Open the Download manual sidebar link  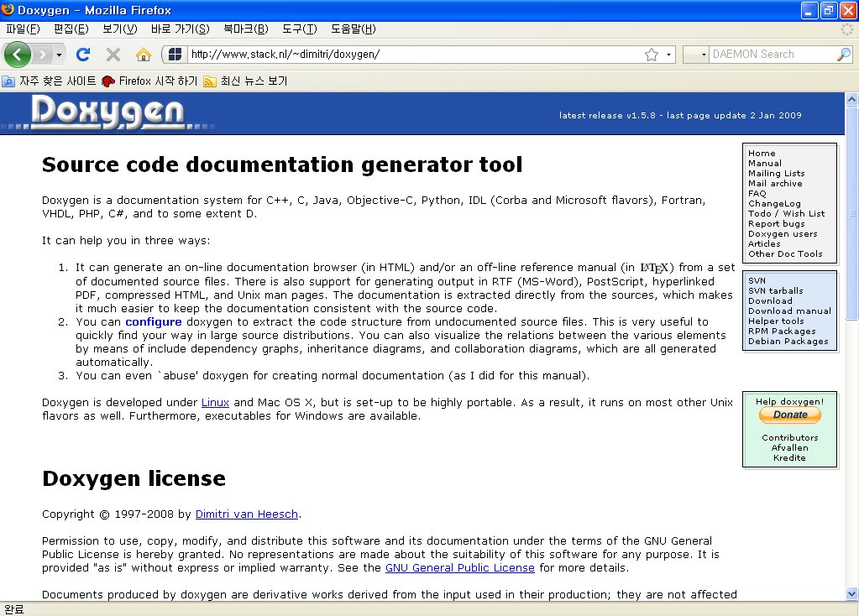coord(789,311)
